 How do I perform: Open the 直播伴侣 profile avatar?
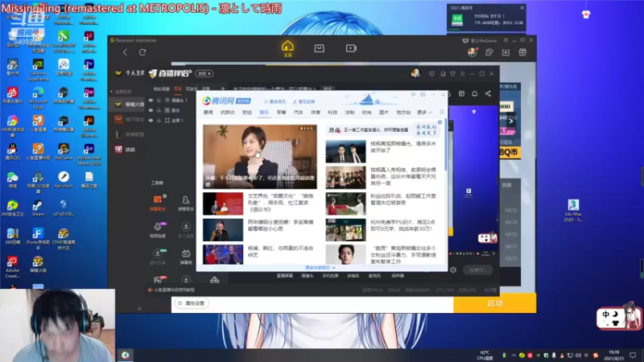coord(415,73)
